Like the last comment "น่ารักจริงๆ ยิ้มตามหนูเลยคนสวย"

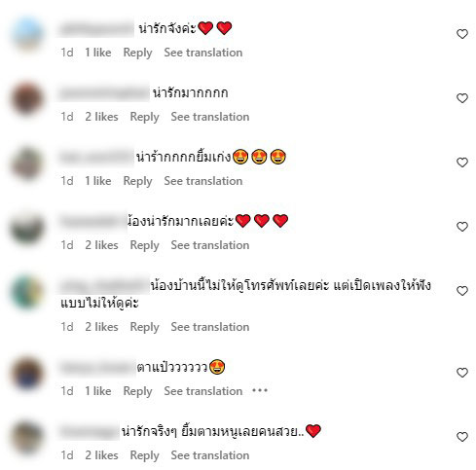pyautogui.click(x=462, y=437)
